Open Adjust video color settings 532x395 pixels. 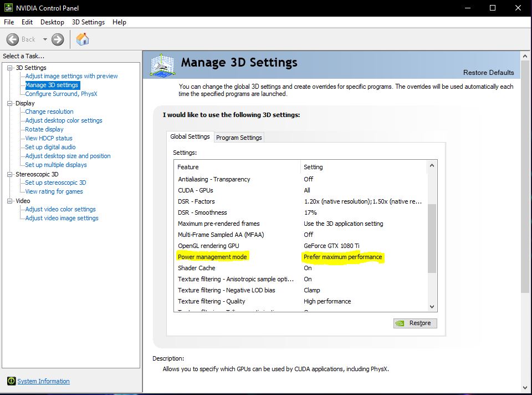tap(60, 209)
